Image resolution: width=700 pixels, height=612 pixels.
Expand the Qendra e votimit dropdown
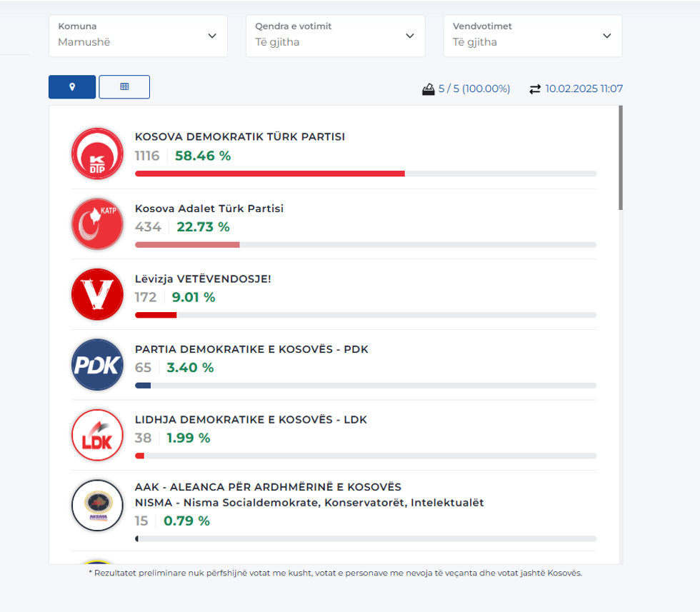point(335,36)
